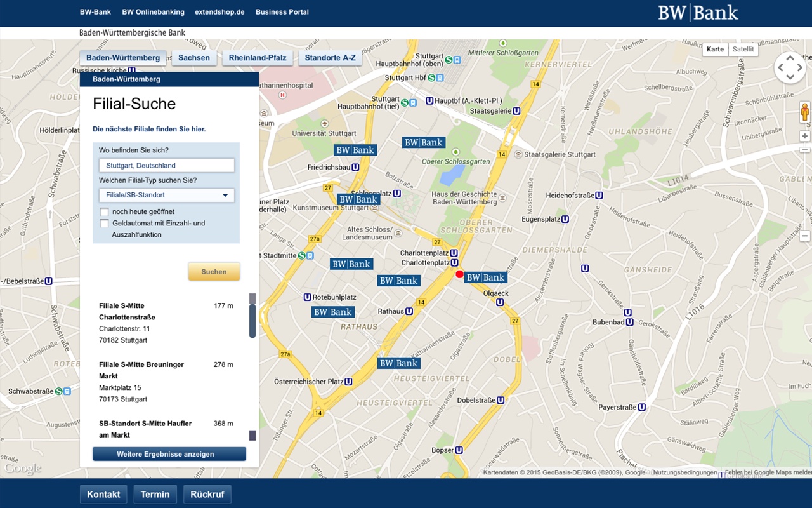The width and height of the screenshot is (812, 508).
Task: Click U-Bahn icon at Payerstraße
Action: tap(642, 407)
